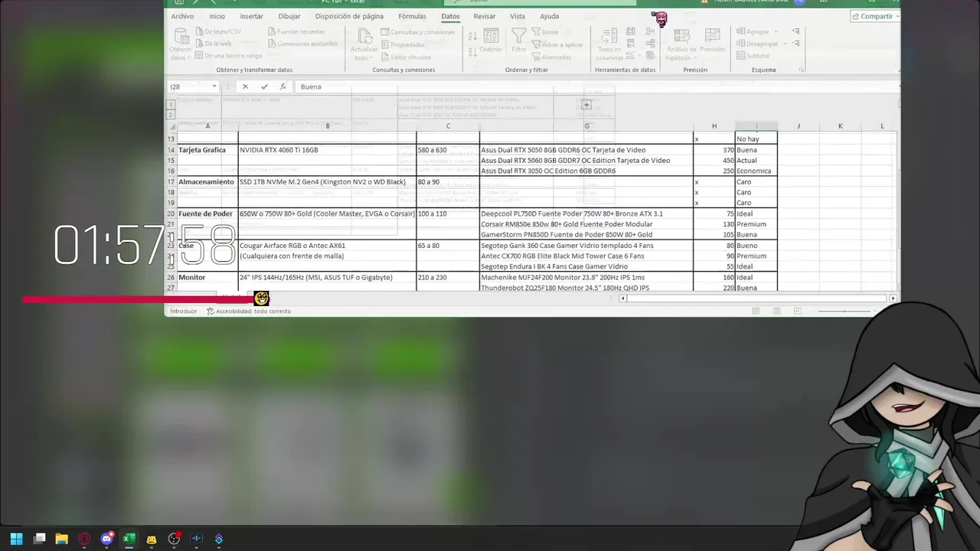
Task: Choose De la web data source
Action: click(x=214, y=44)
